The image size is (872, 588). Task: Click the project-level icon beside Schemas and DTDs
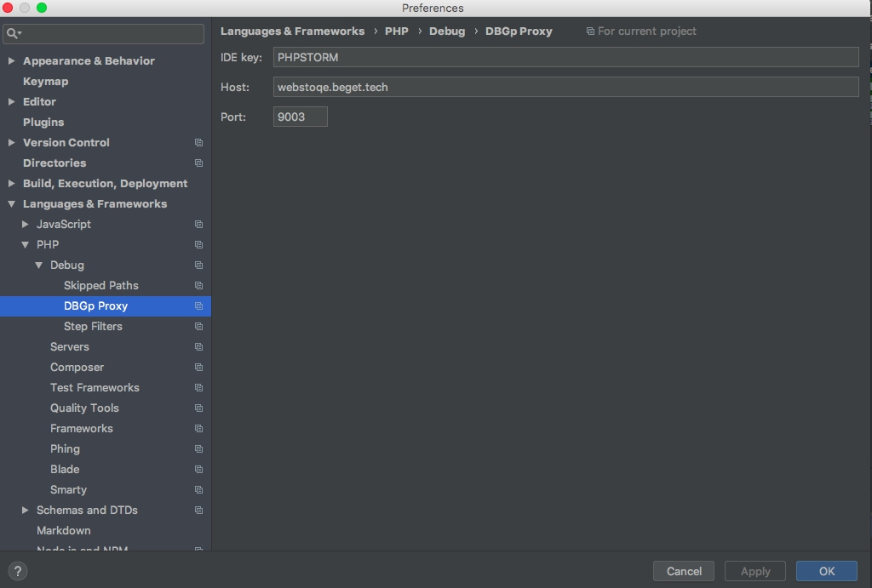click(198, 511)
